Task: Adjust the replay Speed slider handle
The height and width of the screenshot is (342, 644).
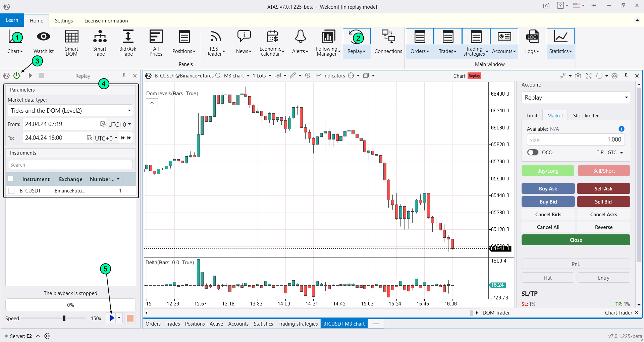Action: [64, 318]
